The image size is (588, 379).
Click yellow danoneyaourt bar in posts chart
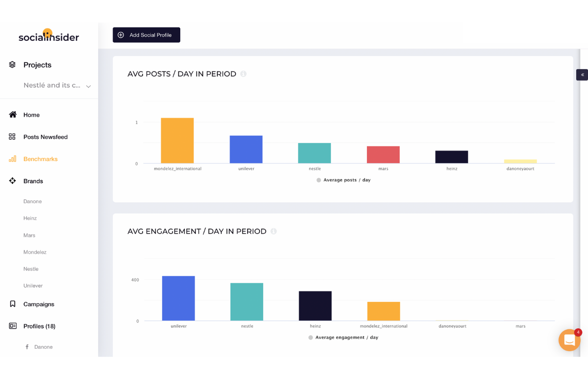coord(520,162)
